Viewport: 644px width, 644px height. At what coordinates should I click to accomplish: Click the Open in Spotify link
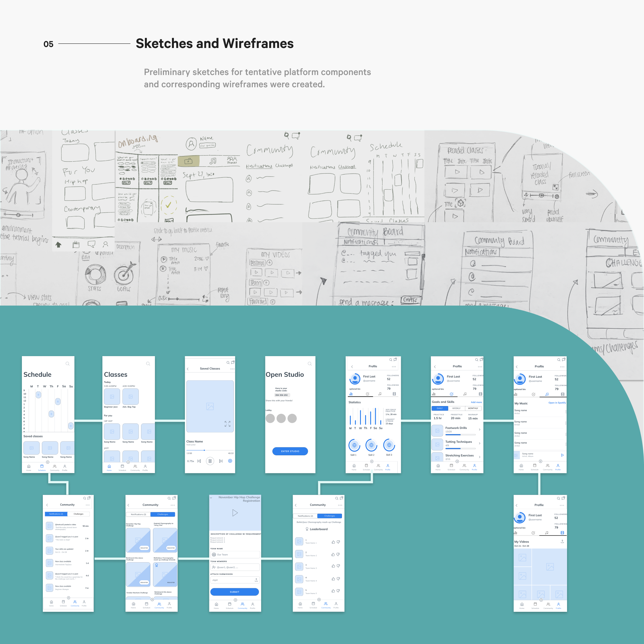(x=557, y=403)
